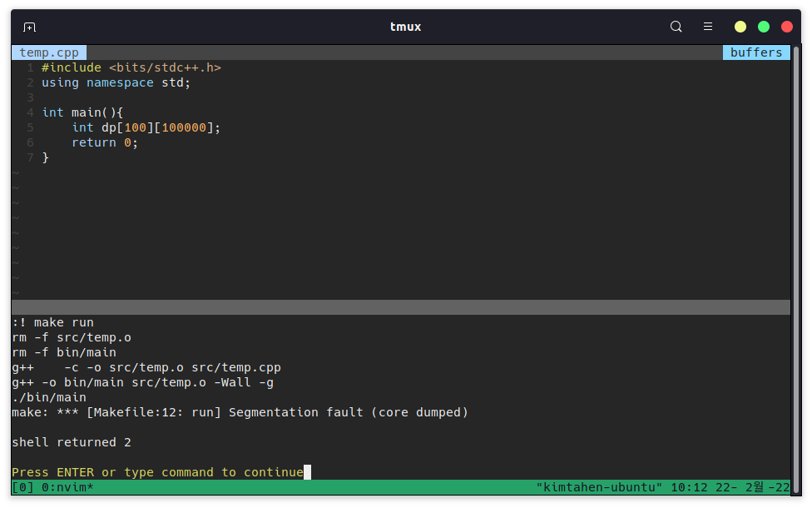Click the "kimtahen-ubuntu" hostname in status bar

599,488
